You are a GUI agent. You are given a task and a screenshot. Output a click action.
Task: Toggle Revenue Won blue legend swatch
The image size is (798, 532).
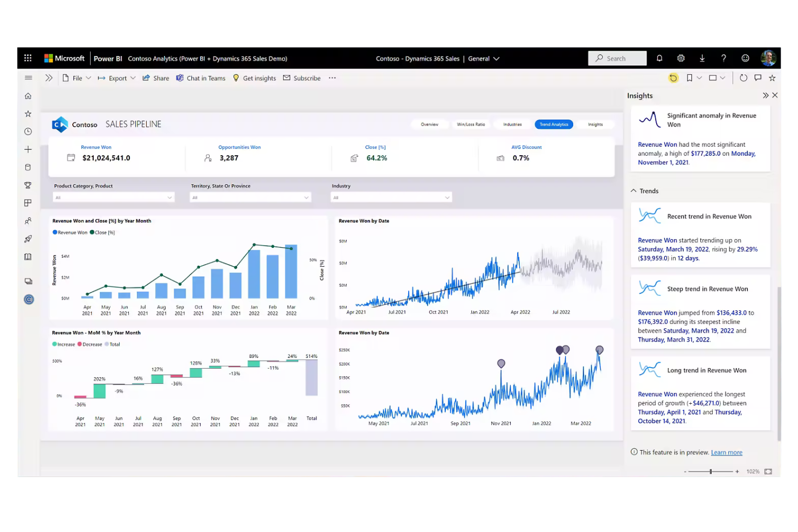(x=55, y=232)
